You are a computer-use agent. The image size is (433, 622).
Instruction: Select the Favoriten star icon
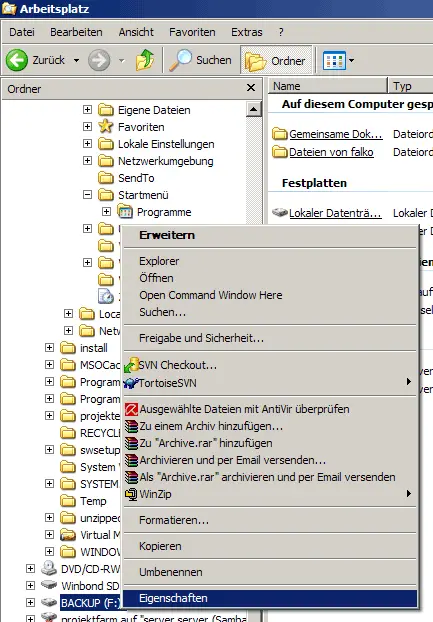106,127
